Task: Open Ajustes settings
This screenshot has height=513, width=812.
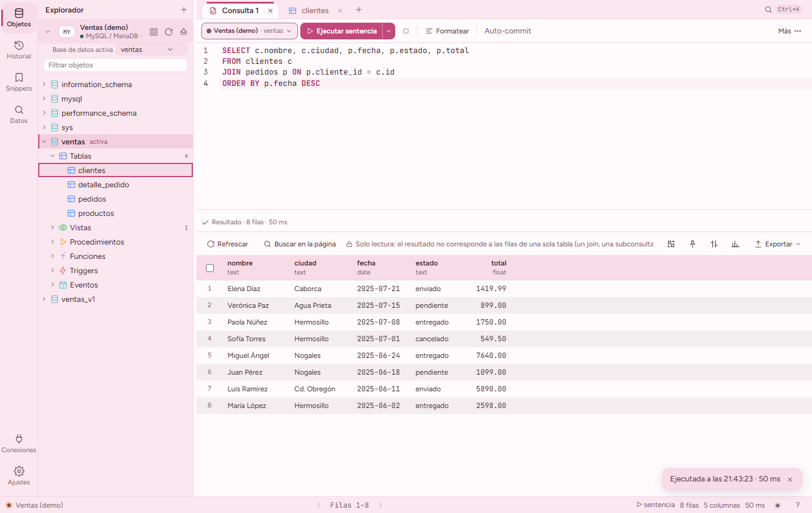Action: tap(19, 475)
